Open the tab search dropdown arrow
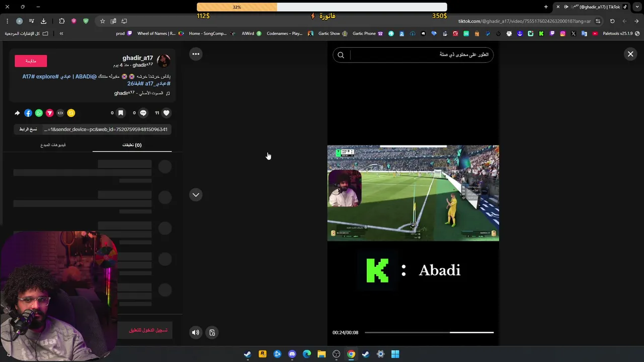This screenshot has height=362, width=644. tap(637, 7)
